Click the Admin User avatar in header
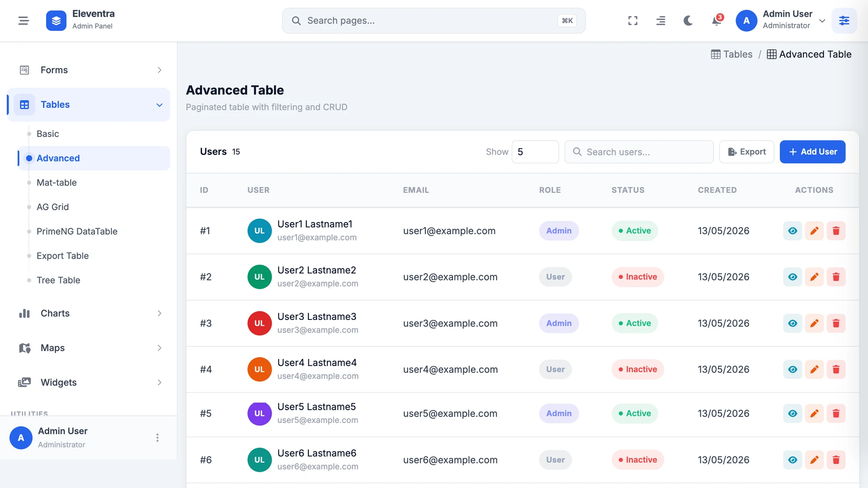The height and width of the screenshot is (488, 868). pyautogui.click(x=746, y=21)
